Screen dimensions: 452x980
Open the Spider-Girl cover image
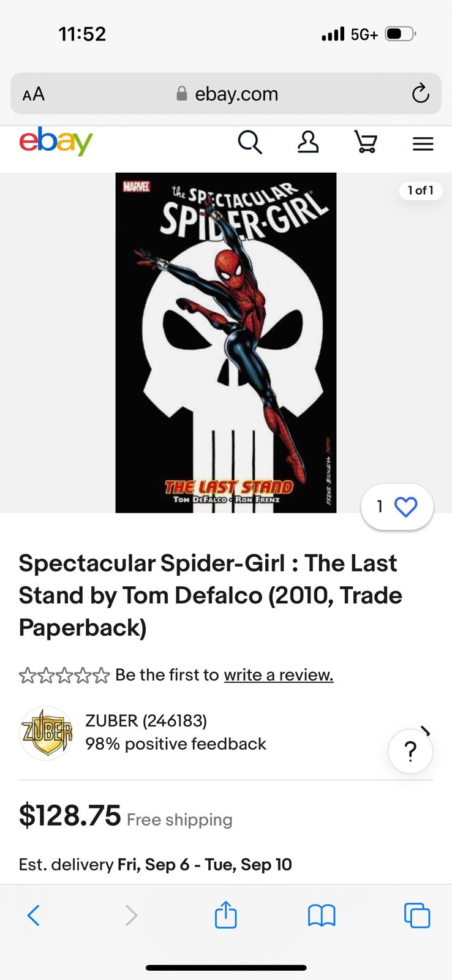coord(226,343)
